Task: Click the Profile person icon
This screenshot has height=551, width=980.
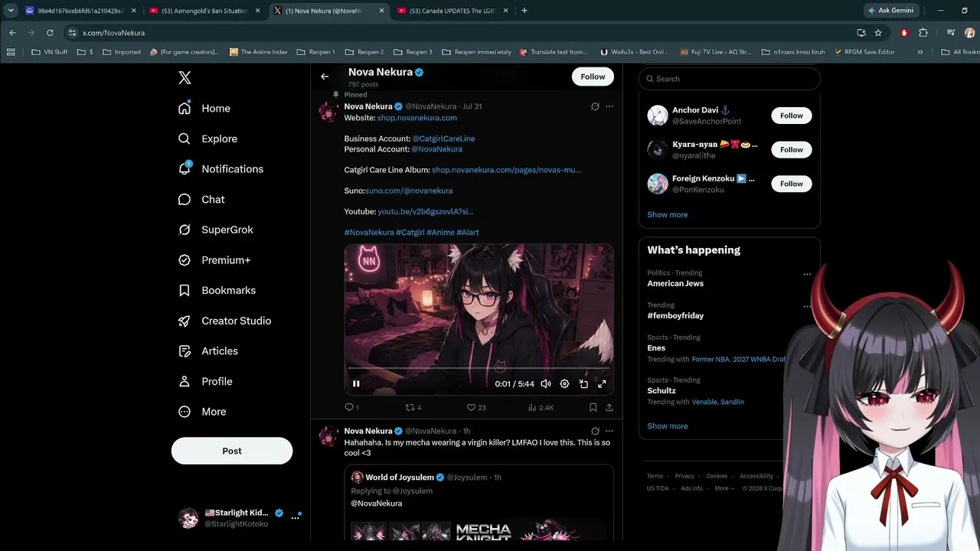Action: [185, 381]
